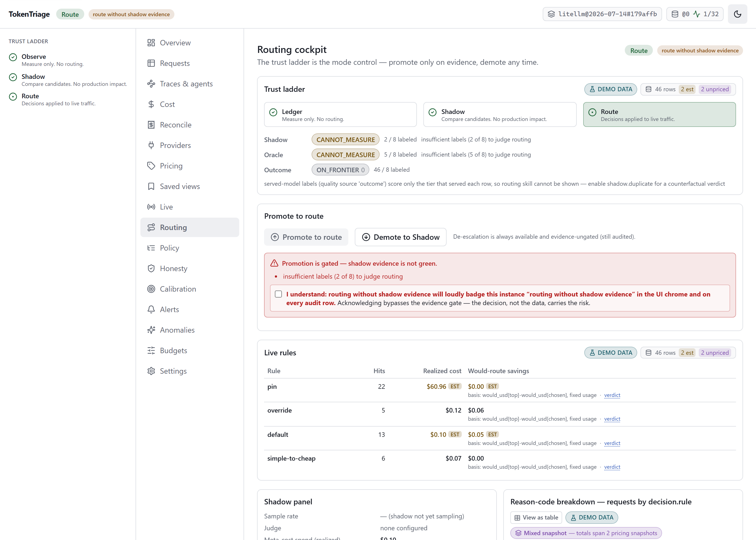Click the Providers plug icon
756x540 pixels.
(x=151, y=145)
